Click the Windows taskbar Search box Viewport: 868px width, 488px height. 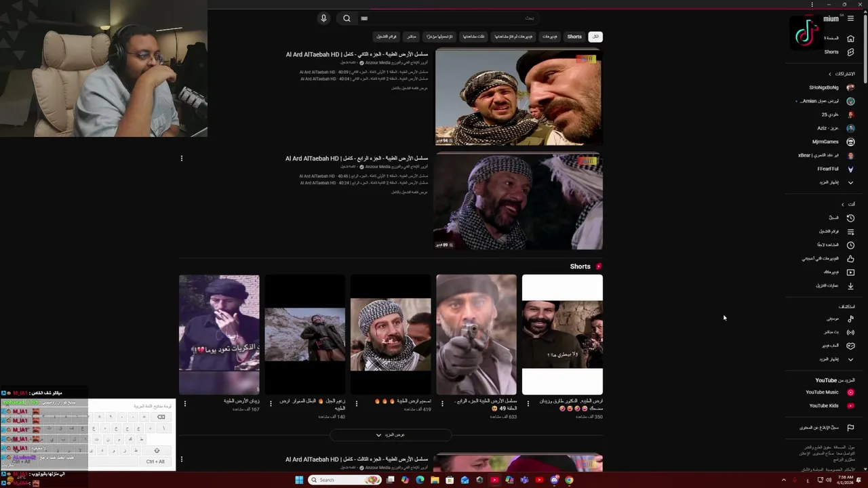[344, 480]
